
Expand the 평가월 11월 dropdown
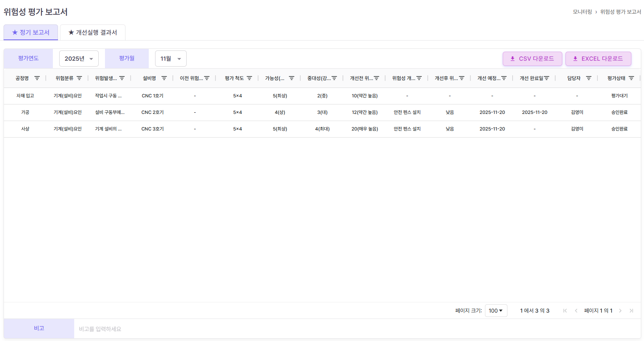[170, 59]
